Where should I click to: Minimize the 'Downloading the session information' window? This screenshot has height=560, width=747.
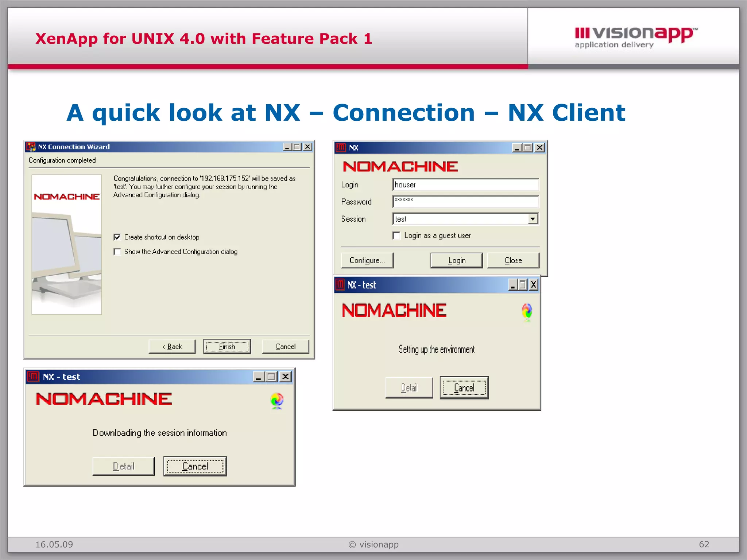259,377
